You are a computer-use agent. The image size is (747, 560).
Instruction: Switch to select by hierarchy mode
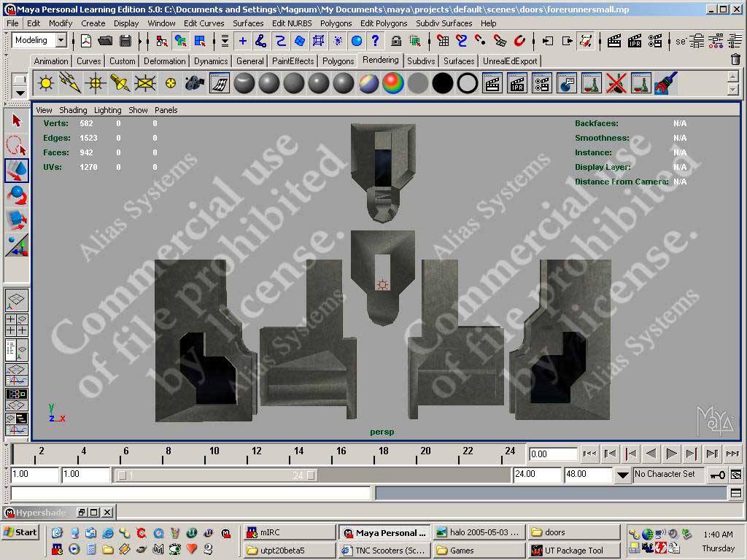pyautogui.click(x=161, y=42)
